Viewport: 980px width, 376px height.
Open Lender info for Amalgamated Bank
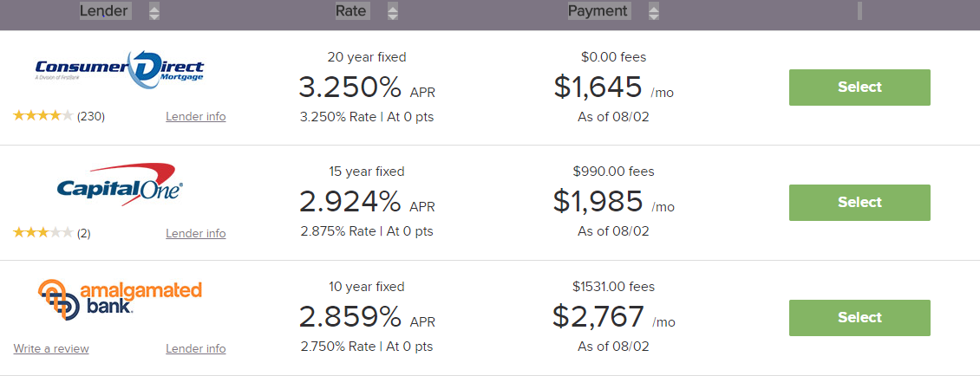click(195, 348)
